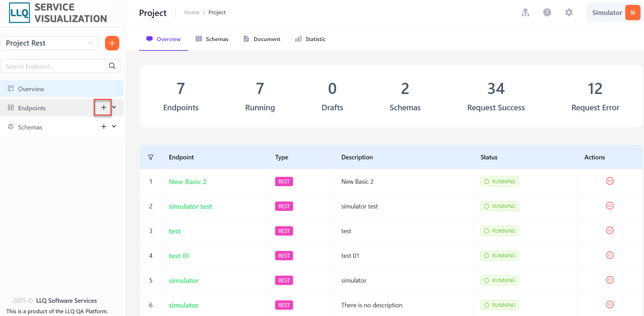Open the organization hierarchy icon in header
The height and width of the screenshot is (316, 644).
525,13
